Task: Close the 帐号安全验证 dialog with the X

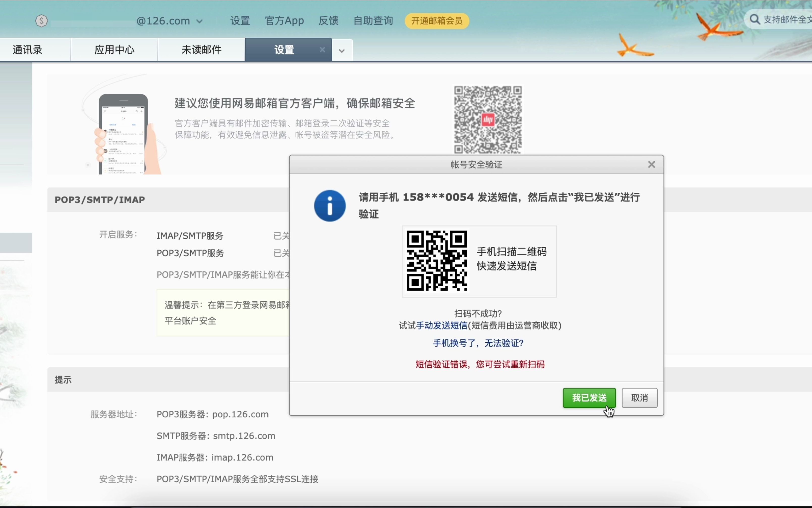Action: click(x=651, y=165)
